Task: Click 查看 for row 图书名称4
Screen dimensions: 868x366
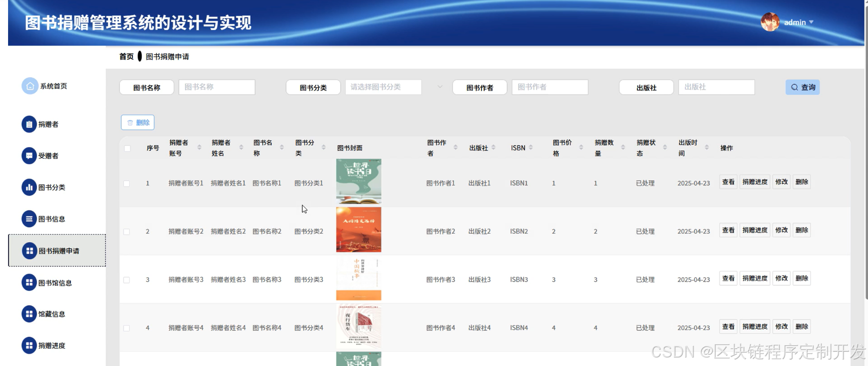Action: coord(728,327)
